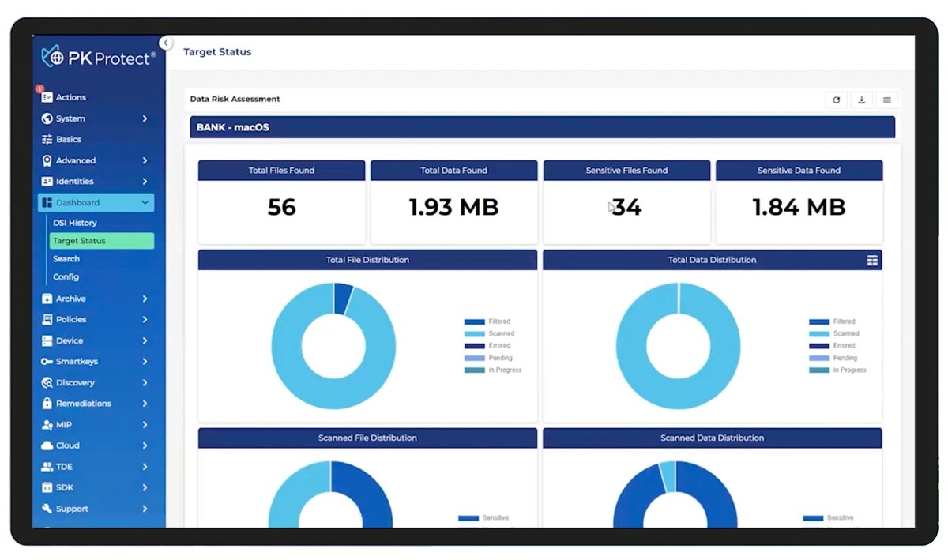This screenshot has height=560, width=948.
Task: Click the PK Protect logo
Action: [99, 57]
